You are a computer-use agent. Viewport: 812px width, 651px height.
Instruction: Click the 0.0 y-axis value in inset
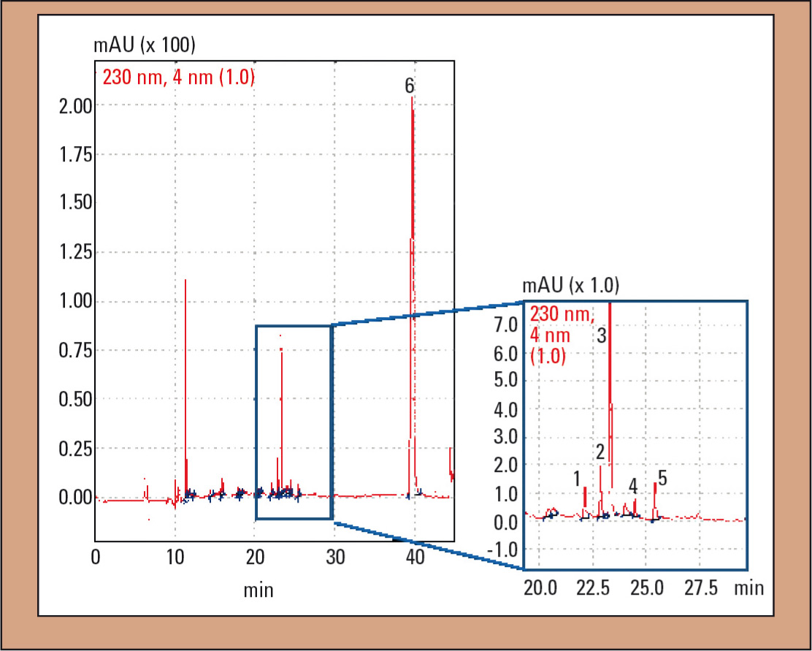point(506,522)
